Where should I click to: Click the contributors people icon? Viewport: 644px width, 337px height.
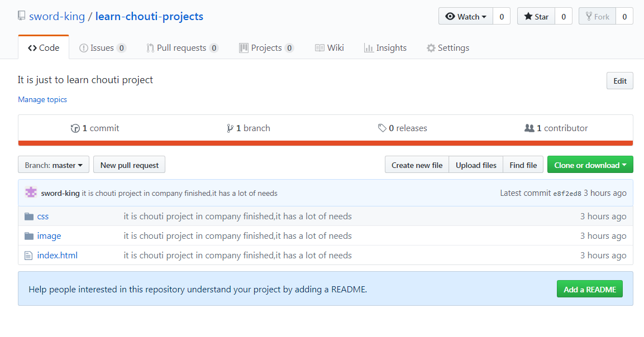[529, 128]
